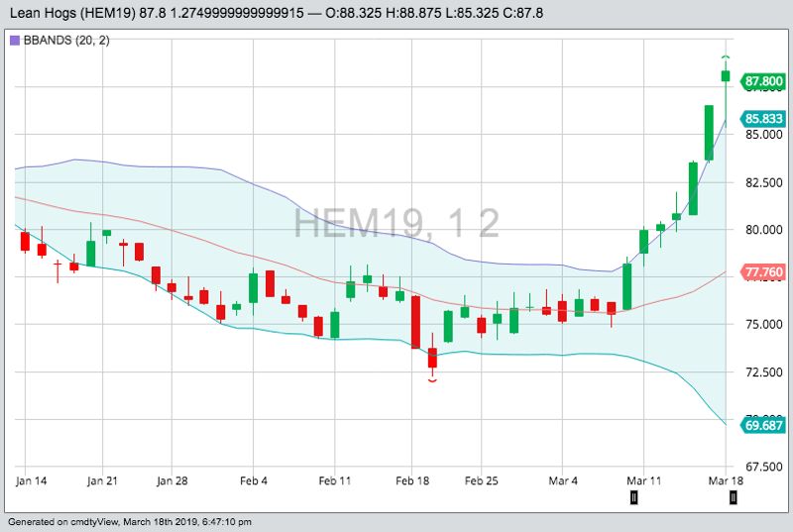Click the teal 69.687 lower band label
The image size is (793, 532).
(764, 425)
